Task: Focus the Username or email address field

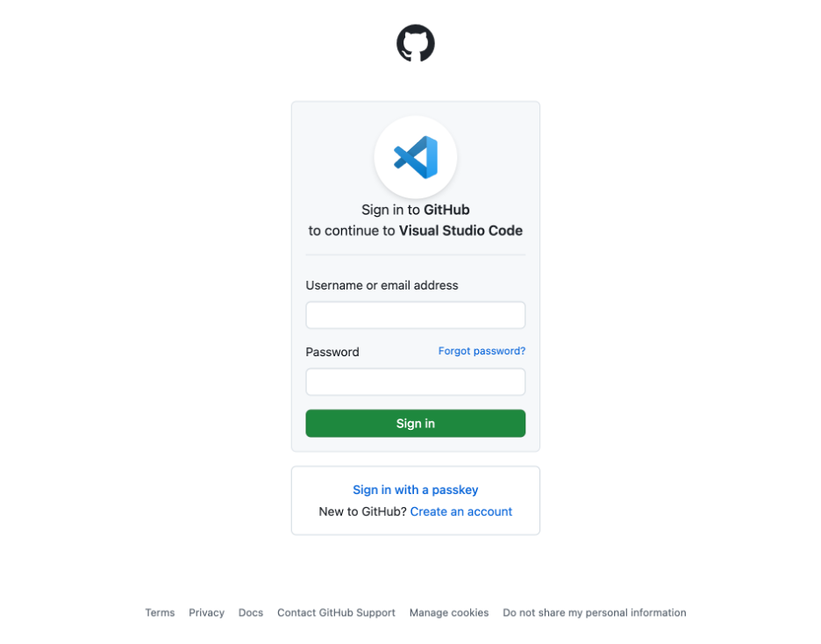Action: (415, 315)
